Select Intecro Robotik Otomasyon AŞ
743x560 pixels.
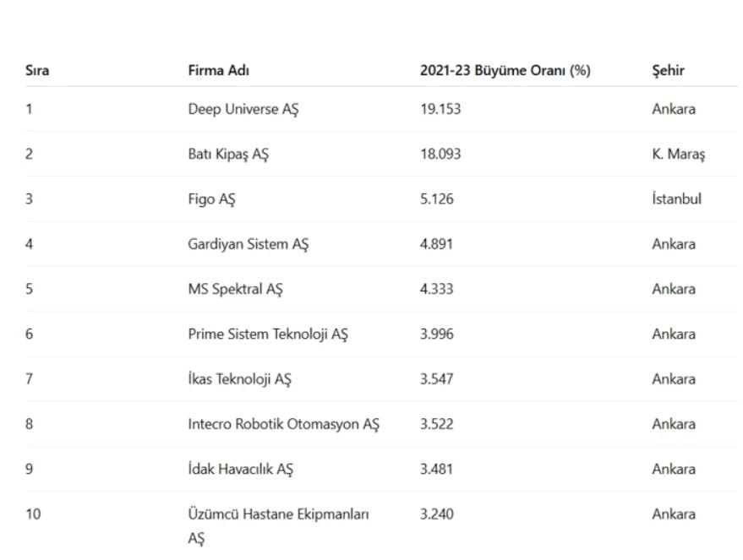click(283, 424)
